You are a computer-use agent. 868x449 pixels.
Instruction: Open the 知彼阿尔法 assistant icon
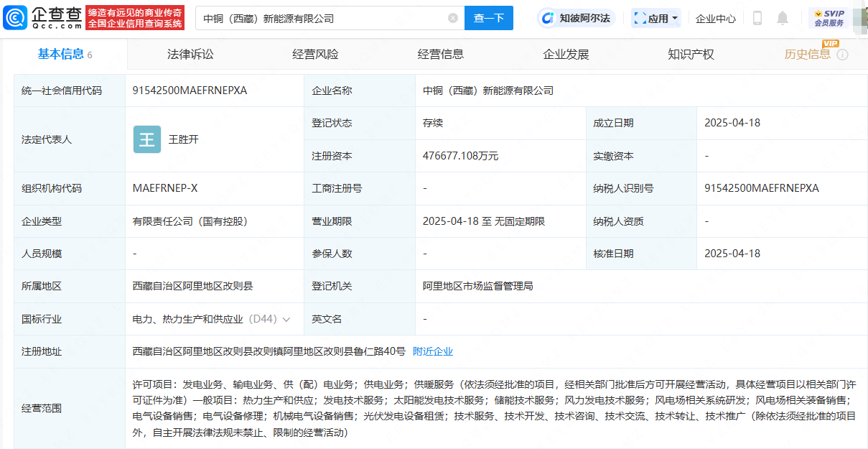point(576,18)
